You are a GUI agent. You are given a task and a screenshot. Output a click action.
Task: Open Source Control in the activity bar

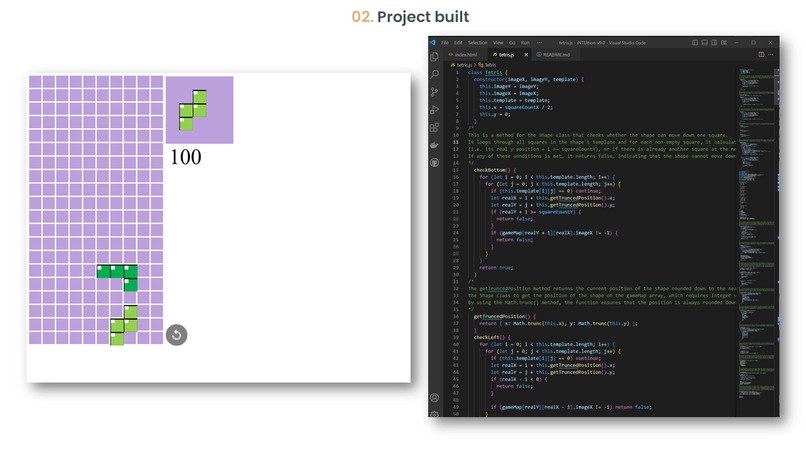pyautogui.click(x=434, y=92)
